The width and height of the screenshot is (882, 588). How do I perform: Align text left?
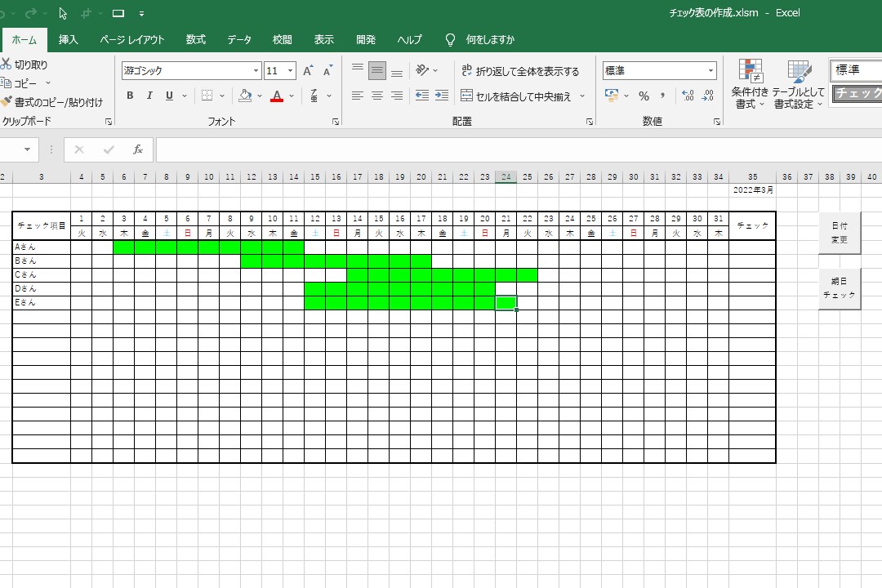[x=357, y=95]
